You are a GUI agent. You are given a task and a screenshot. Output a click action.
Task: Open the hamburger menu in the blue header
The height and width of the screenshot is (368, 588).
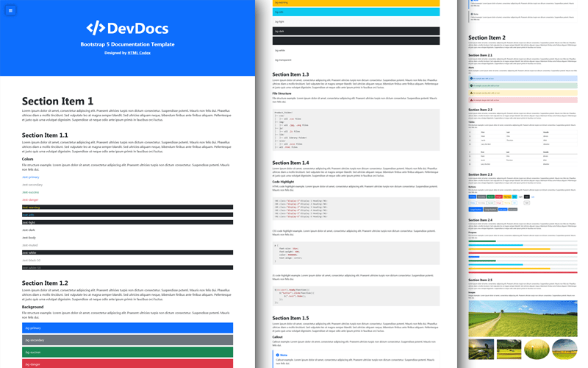pos(10,10)
